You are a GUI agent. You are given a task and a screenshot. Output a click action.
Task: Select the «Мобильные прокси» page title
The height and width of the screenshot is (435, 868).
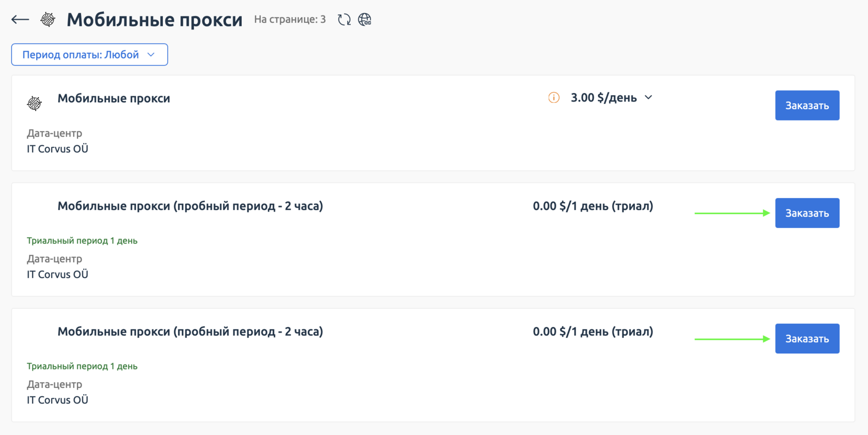coord(154,20)
